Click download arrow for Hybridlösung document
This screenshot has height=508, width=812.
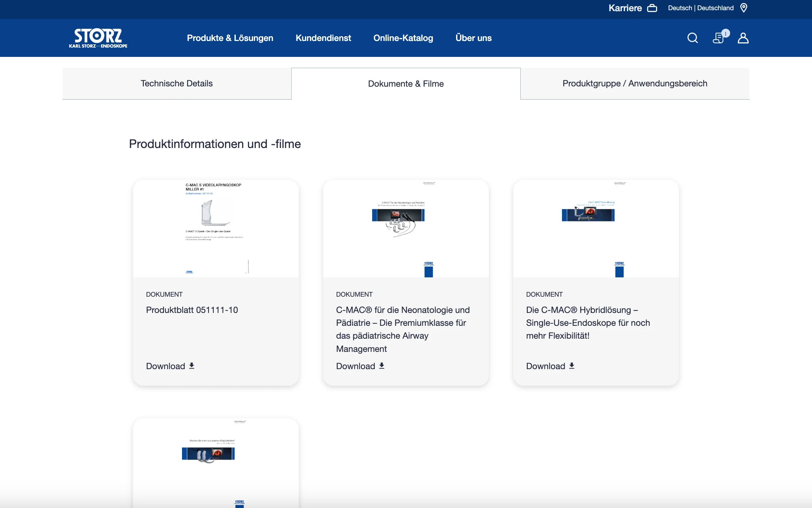(572, 366)
